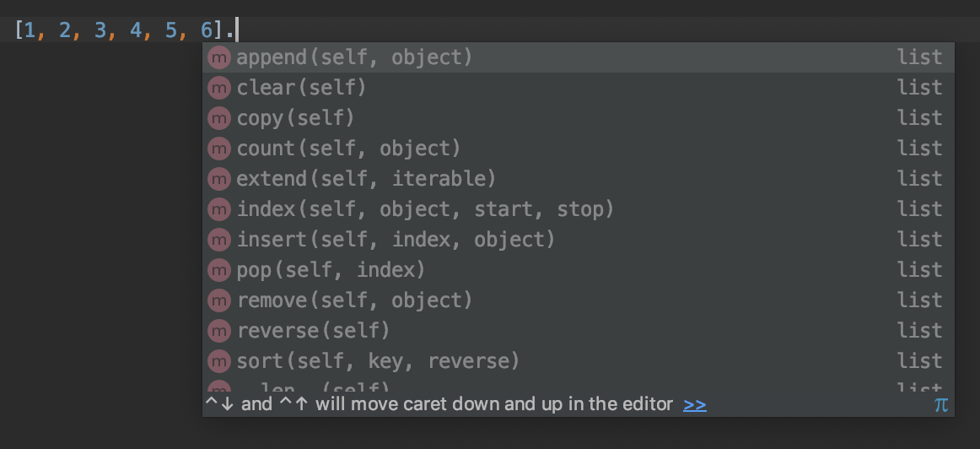Choose clear(self) from the completion list
Screen dimensions: 980x449
[x=302, y=88]
